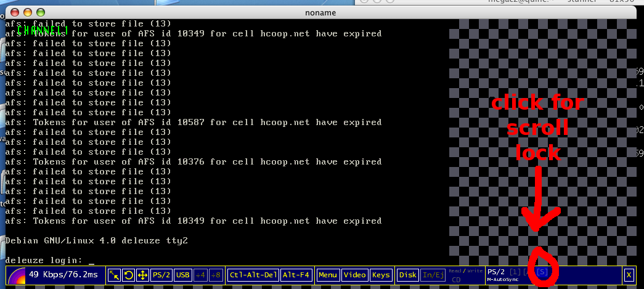
Task: Open the Disk options
Action: (x=407, y=275)
